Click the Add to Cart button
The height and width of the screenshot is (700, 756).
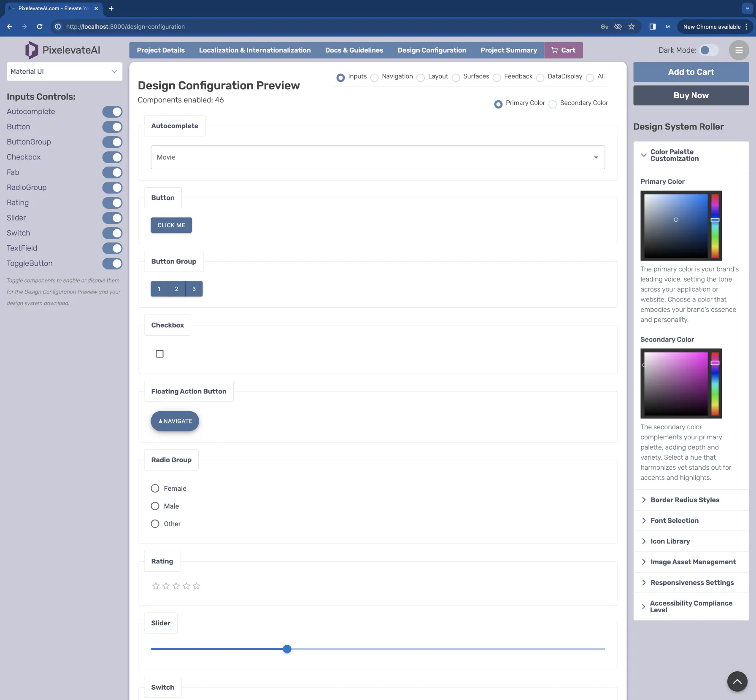691,72
